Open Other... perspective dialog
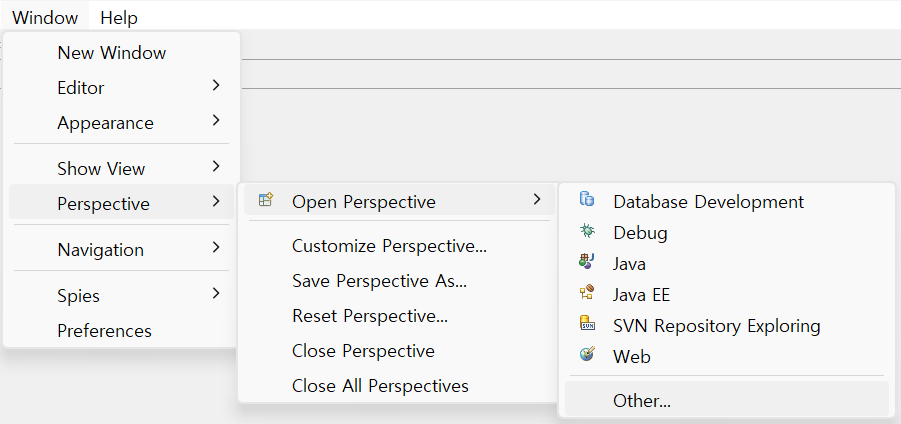 [642, 400]
